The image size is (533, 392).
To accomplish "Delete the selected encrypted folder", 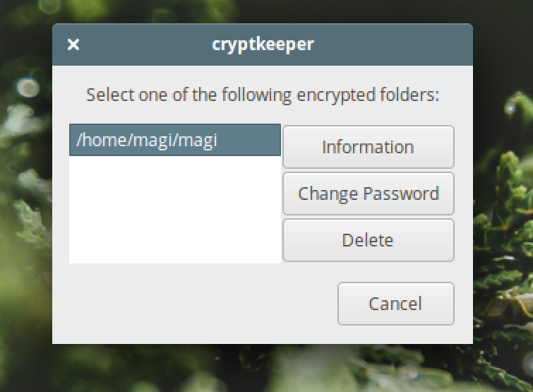I will [368, 240].
